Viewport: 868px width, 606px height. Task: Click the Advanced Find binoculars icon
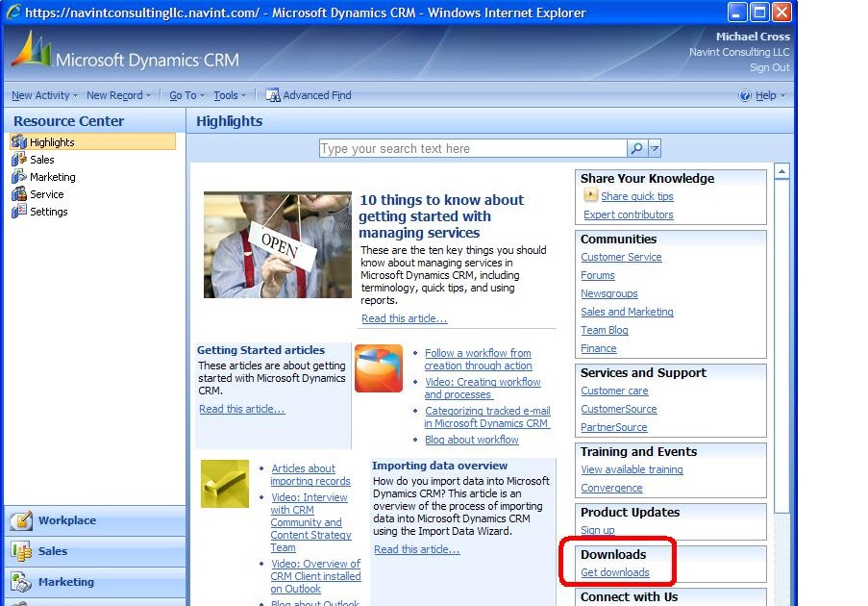point(272,95)
